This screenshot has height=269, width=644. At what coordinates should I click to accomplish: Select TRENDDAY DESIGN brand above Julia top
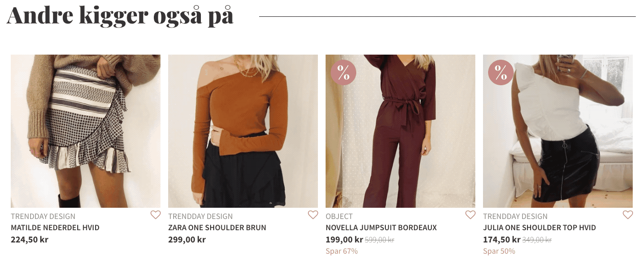(x=515, y=216)
